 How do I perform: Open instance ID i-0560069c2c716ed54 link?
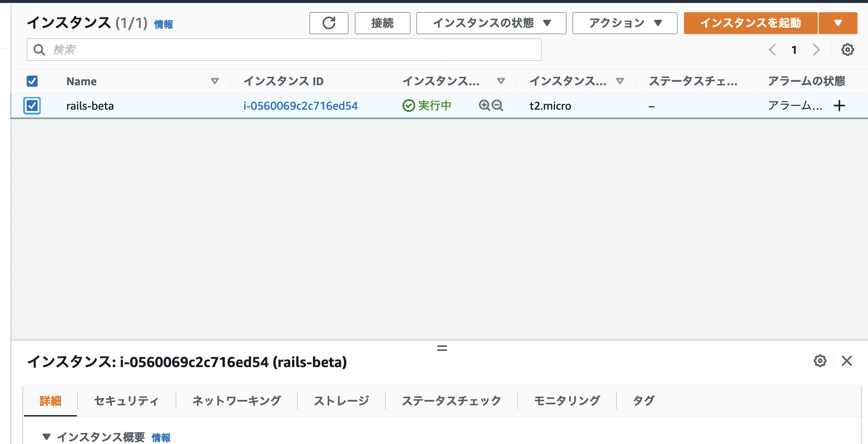[x=300, y=106]
